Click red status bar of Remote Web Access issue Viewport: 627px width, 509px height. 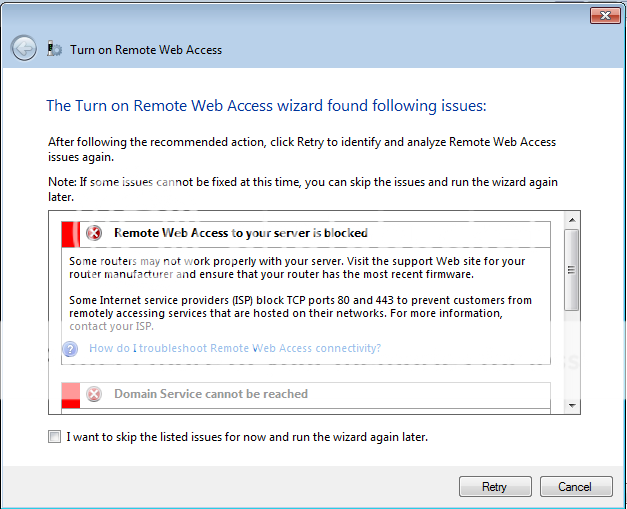pos(71,234)
